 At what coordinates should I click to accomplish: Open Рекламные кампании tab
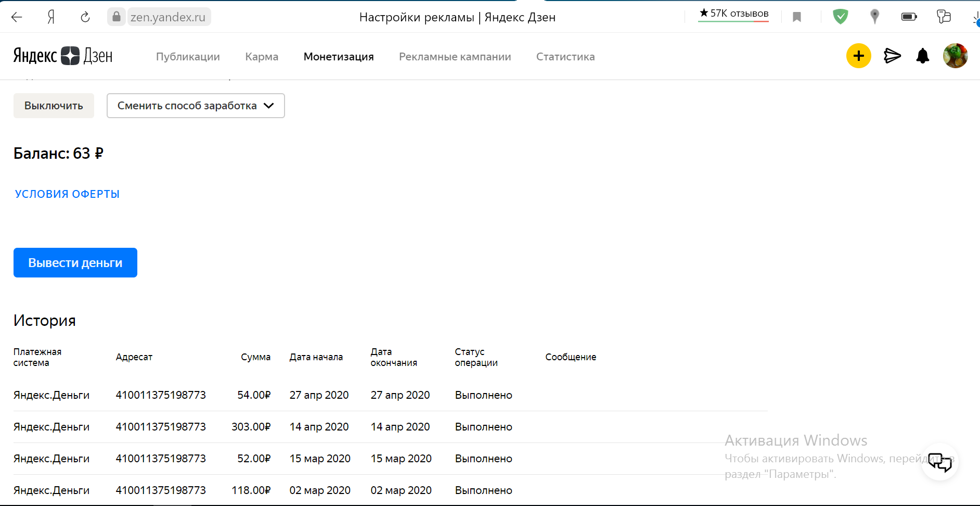coord(455,57)
